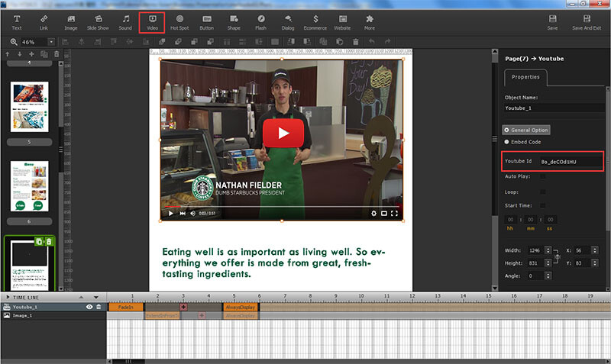Click the AlwaysDisplay block on Youtube_1 track
The height and width of the screenshot is (364, 611).
(x=241, y=308)
